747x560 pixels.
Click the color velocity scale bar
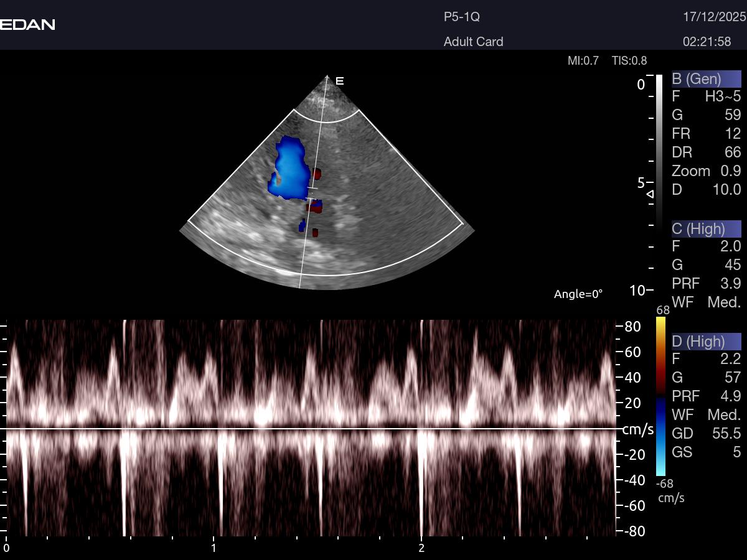pyautogui.click(x=660, y=396)
